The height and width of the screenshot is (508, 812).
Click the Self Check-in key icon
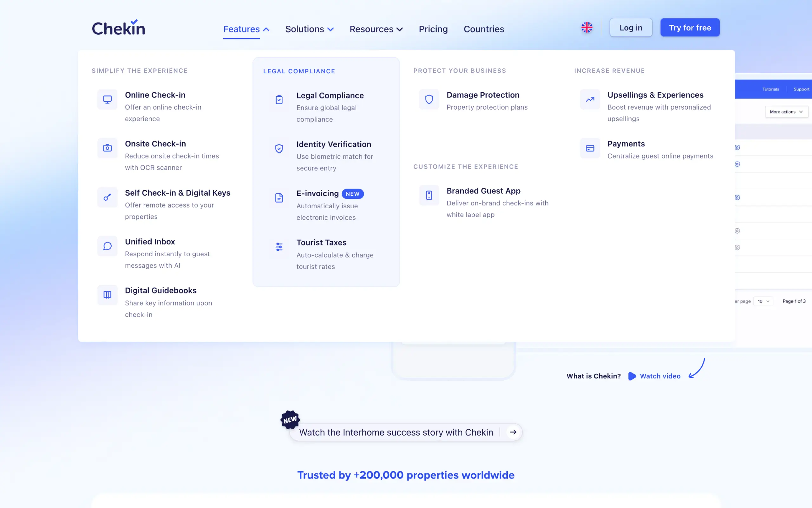pyautogui.click(x=108, y=197)
